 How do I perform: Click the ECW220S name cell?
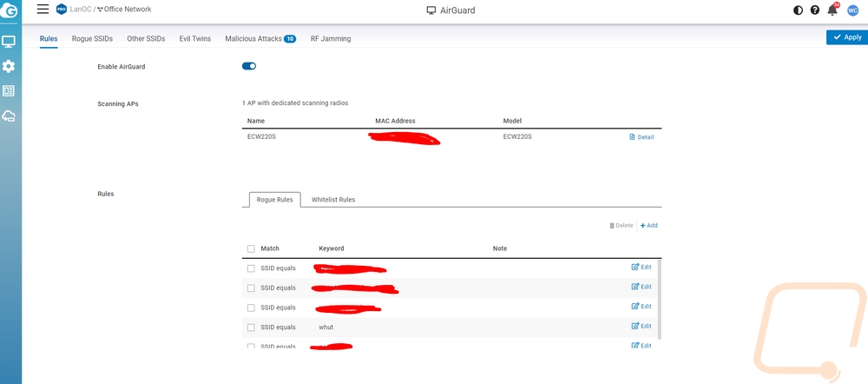pos(261,137)
